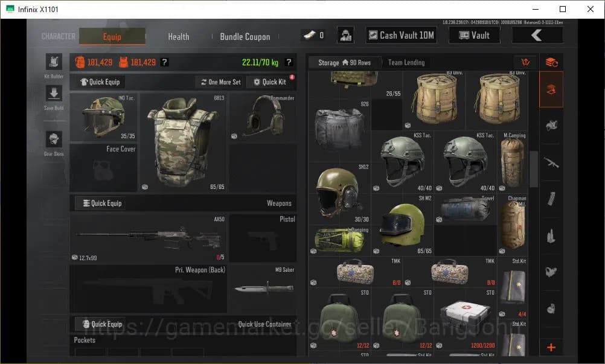
Task: Click the red plus button below the sidebar
Action: [551, 347]
